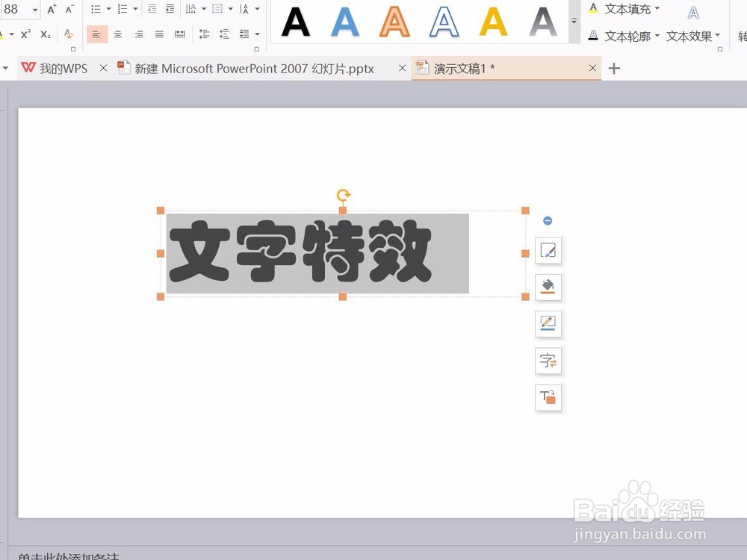Select the Decrease Font Size icon

pos(67,9)
